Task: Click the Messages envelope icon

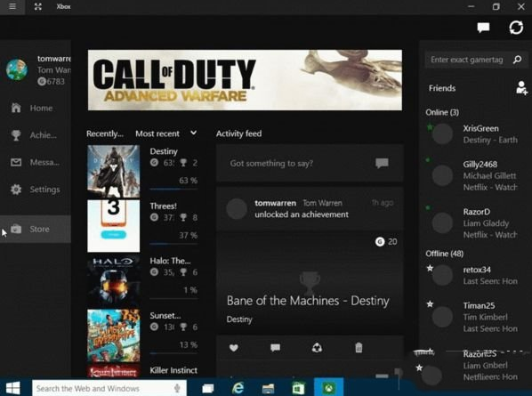Action: click(x=16, y=162)
